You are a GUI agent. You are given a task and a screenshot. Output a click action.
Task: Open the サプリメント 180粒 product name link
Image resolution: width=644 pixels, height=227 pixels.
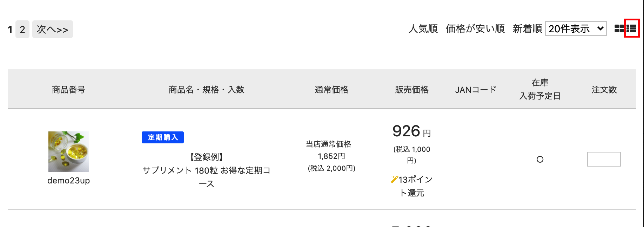206,170
